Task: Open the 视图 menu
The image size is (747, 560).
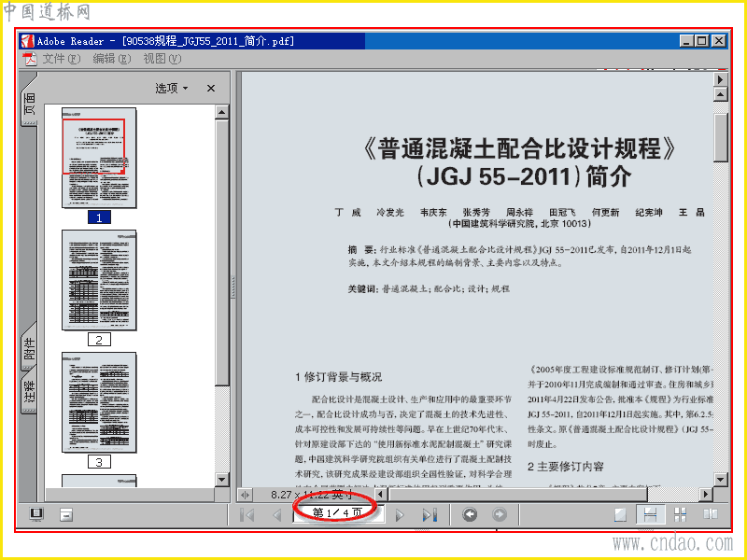Action: tap(162, 59)
